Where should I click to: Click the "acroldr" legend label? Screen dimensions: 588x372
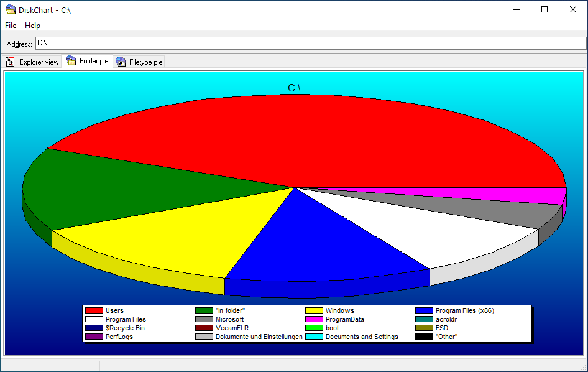pyautogui.click(x=446, y=319)
